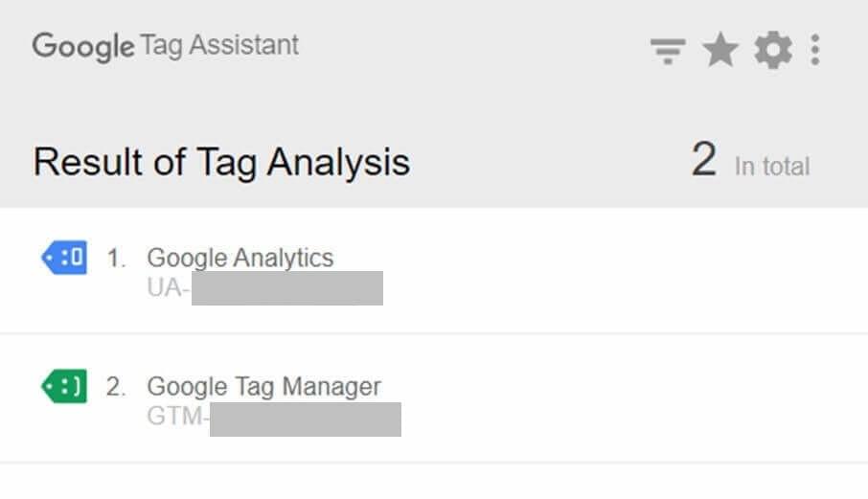This screenshot has height=499, width=868.
Task: Open settings gear icon
Action: pos(773,50)
